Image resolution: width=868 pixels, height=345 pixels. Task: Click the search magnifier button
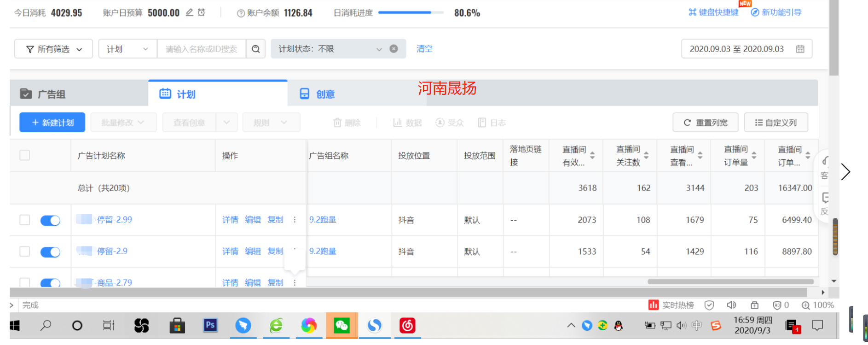coord(256,49)
